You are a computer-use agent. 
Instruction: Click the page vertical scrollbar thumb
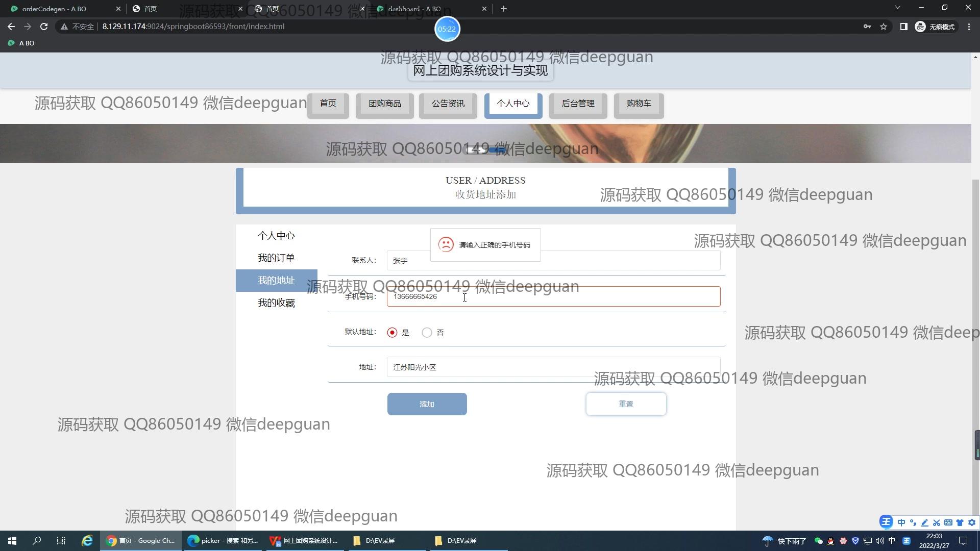coord(975,306)
